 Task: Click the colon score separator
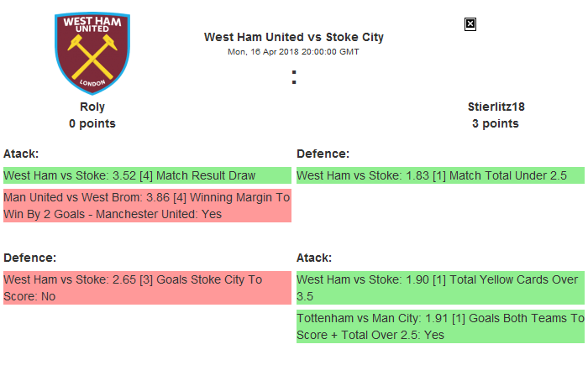click(294, 77)
